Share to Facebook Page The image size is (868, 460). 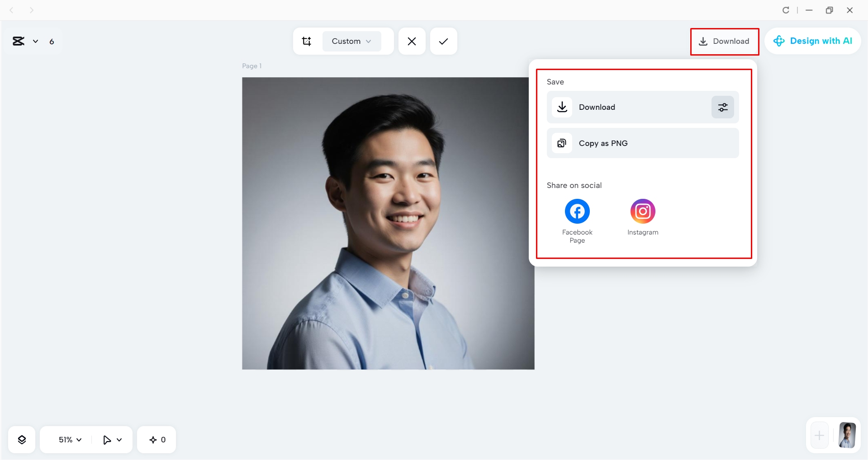click(x=577, y=221)
